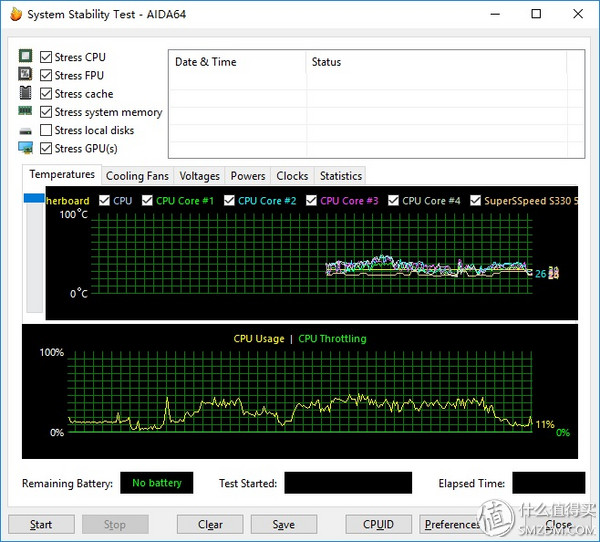Screen dimensions: 600x542
Task: Click the blue sensor list scrollbar on left of graph
Action: pyautogui.click(x=34, y=198)
